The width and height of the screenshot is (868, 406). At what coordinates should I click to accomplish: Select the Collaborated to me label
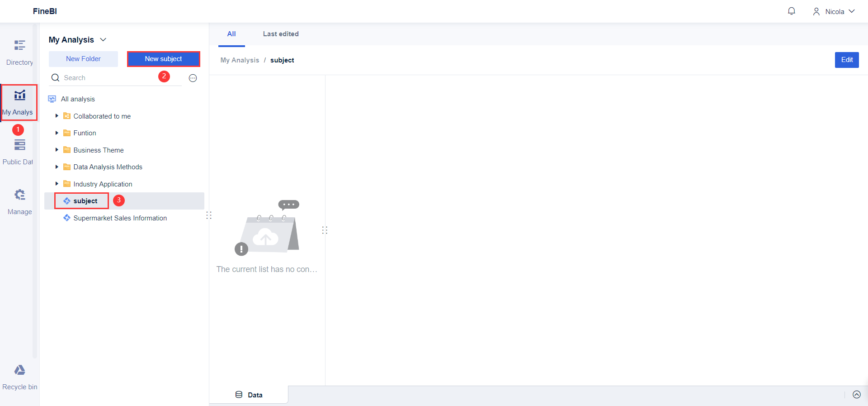pos(102,116)
